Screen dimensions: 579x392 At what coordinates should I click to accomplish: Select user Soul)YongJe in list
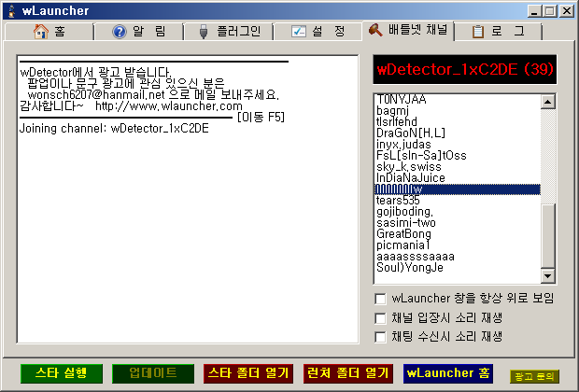458,268
